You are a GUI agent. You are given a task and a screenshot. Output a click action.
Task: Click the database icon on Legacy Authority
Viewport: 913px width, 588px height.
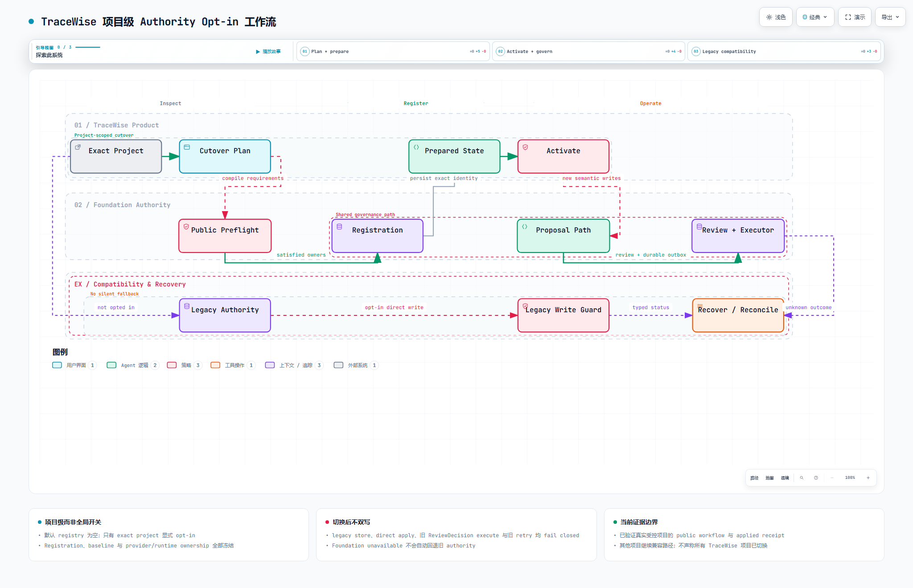click(x=187, y=306)
